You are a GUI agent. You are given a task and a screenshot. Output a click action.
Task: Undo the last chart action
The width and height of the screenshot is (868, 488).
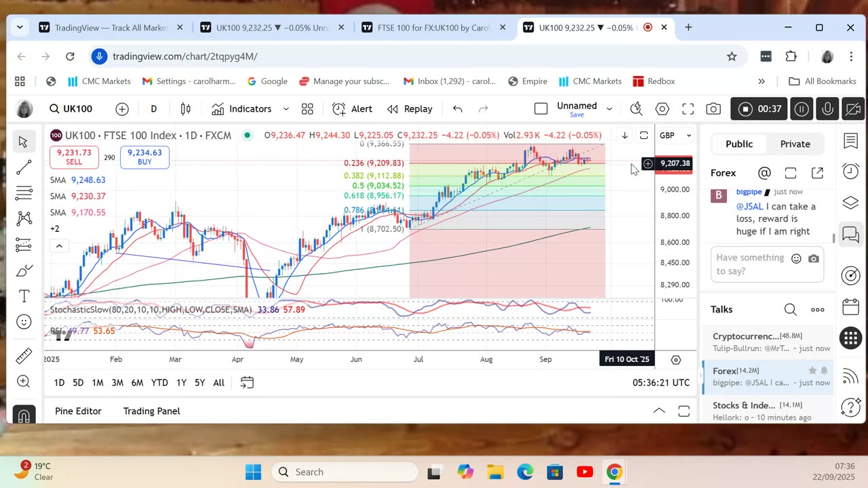click(458, 109)
